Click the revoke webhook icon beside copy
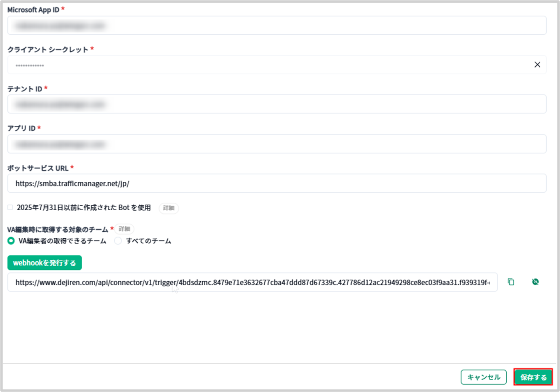Viewport: 560px width, 392px height. point(535,282)
